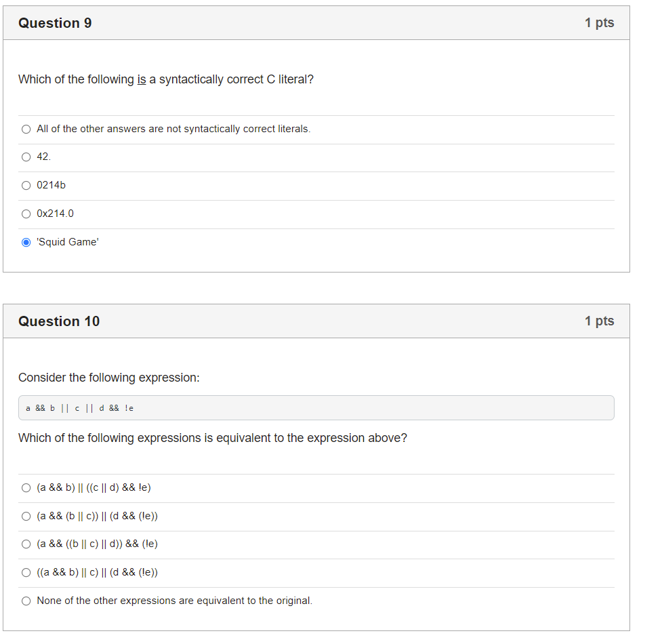Click inside the code block with the expression
The height and width of the screenshot is (644, 662).
click(316, 408)
